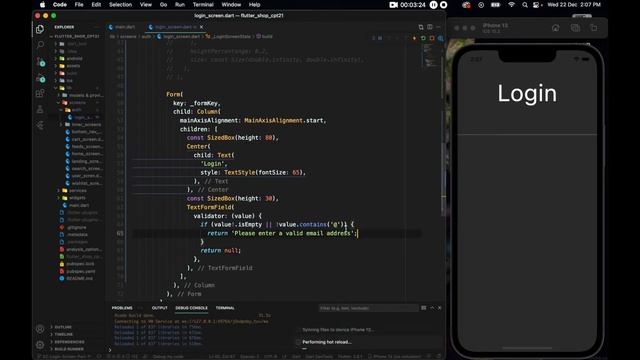This screenshot has height=360, width=640.
Task: Open README.md in the explorer
Action: tap(80, 278)
